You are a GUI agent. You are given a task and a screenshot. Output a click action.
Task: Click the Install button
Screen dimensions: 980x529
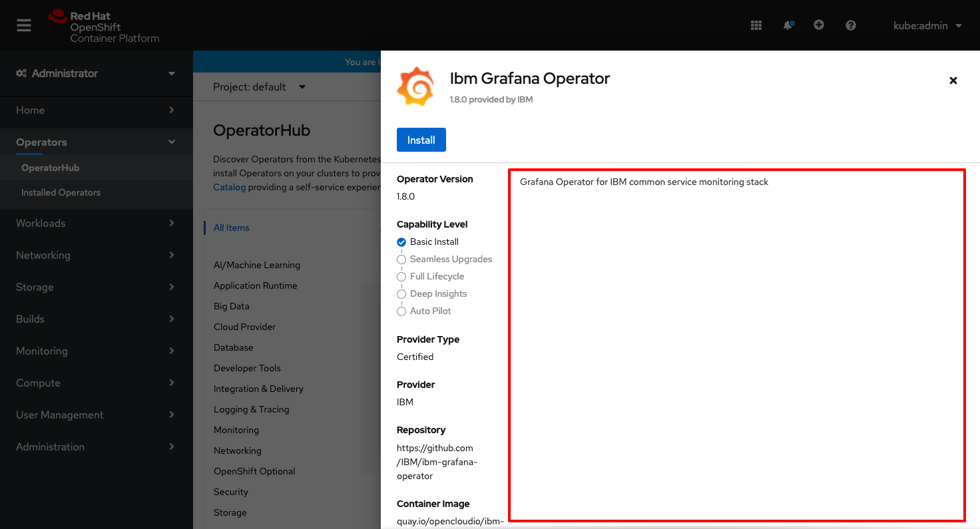click(x=421, y=140)
